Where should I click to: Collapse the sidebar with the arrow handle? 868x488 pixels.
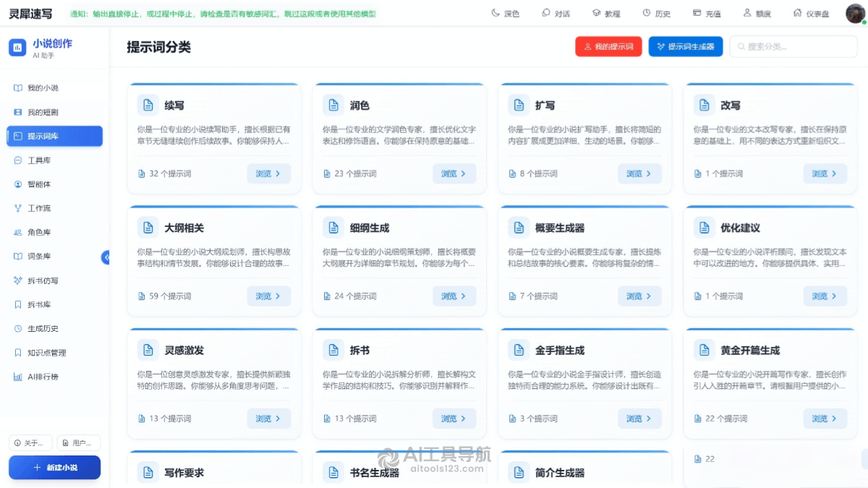[x=106, y=257]
